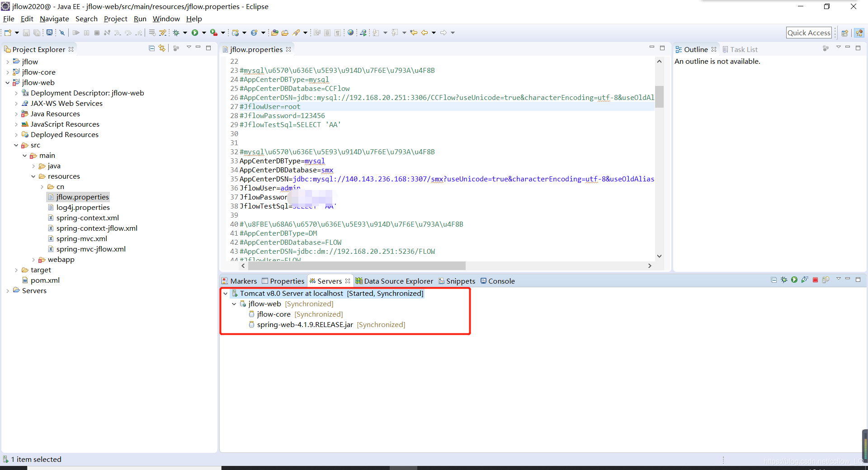
Task: Click the Save icon in the toolbar
Action: [26, 33]
